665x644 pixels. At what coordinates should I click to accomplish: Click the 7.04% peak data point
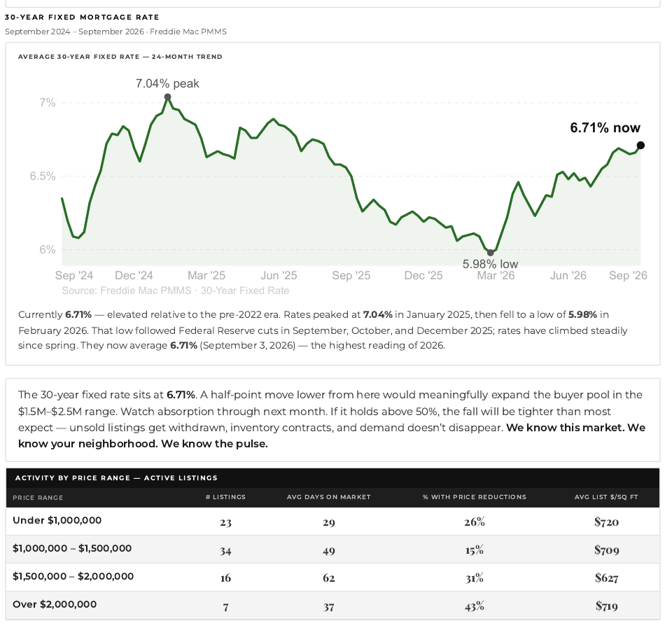pyautogui.click(x=167, y=97)
